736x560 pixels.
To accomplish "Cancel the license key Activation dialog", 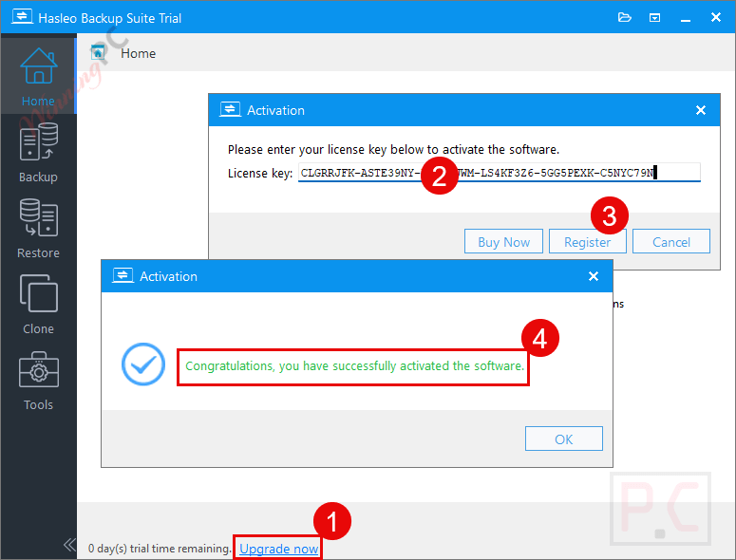I will [x=671, y=241].
